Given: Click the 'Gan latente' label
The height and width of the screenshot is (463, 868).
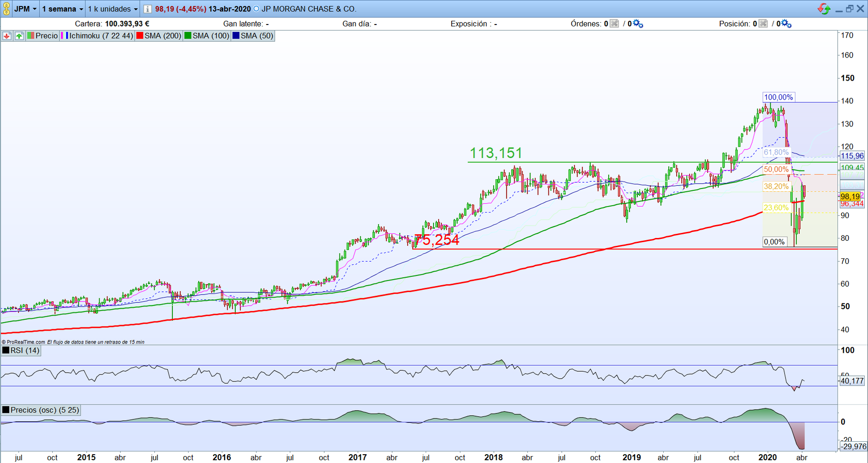Looking at the screenshot, I should (x=243, y=24).
